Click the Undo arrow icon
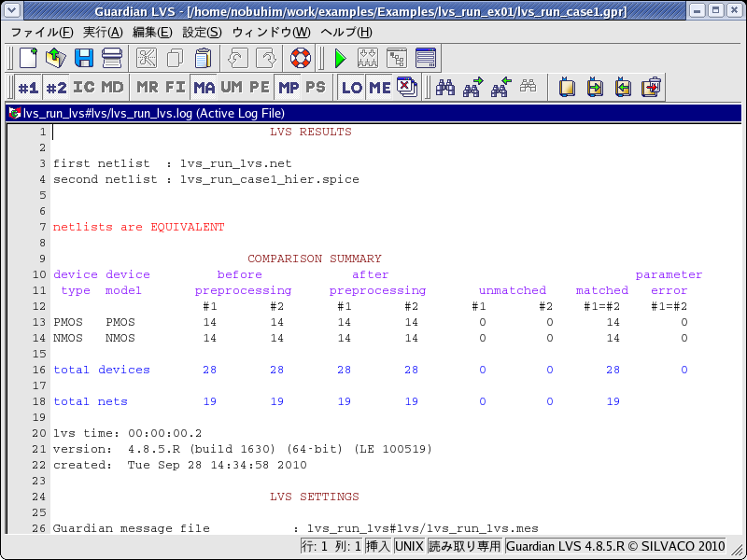Image resolution: width=747 pixels, height=560 pixels. tap(238, 58)
